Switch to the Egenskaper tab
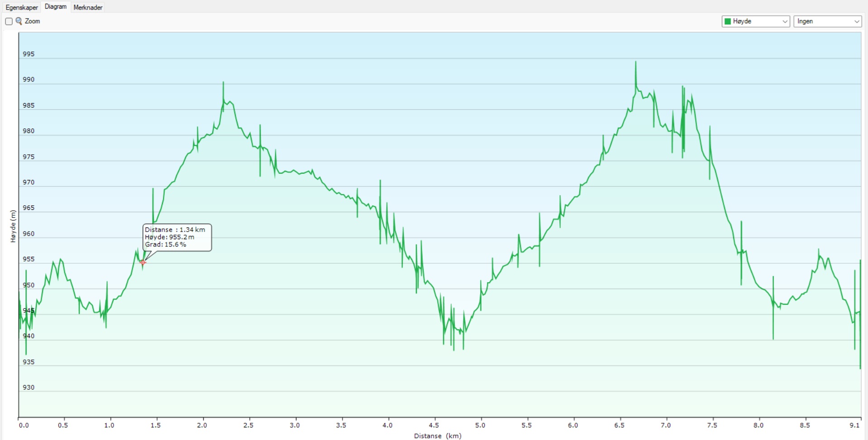 (22, 7)
